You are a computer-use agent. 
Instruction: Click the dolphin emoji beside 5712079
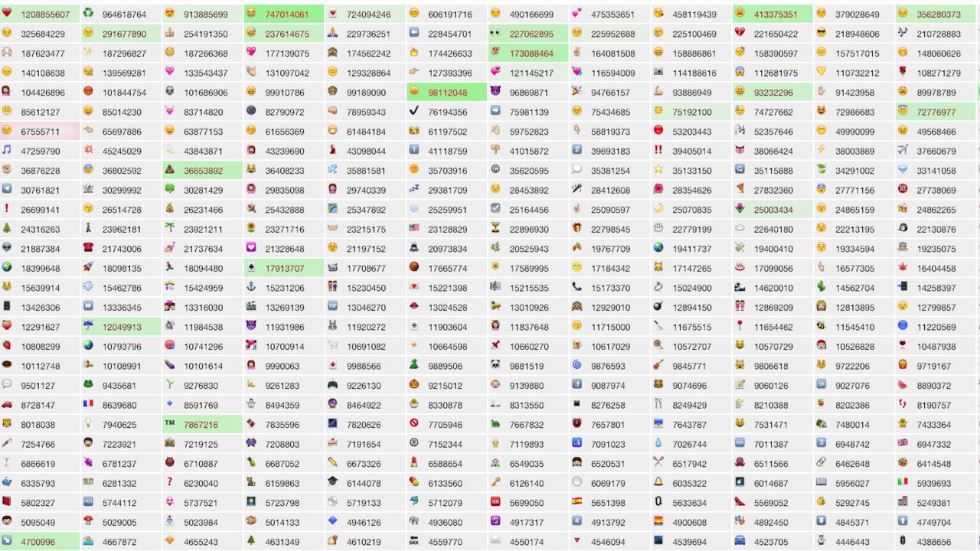click(414, 502)
